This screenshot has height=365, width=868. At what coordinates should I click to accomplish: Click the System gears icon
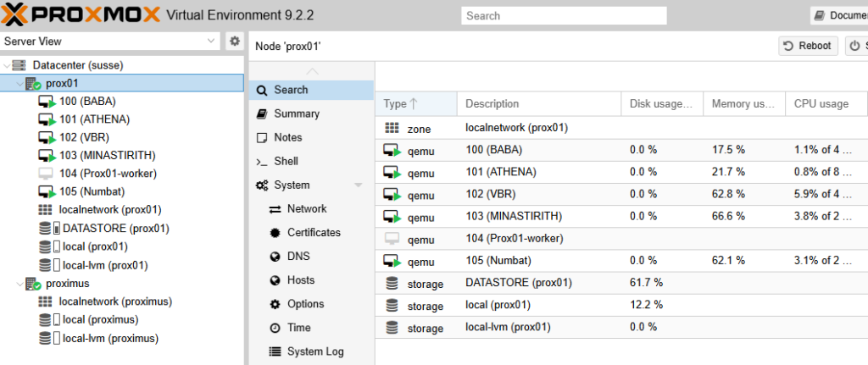(x=262, y=185)
